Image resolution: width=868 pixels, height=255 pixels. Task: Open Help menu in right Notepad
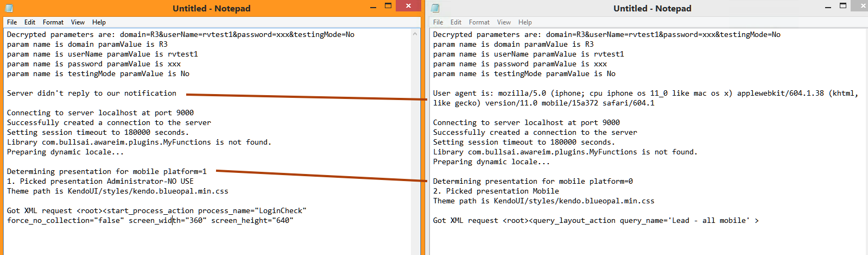click(525, 22)
